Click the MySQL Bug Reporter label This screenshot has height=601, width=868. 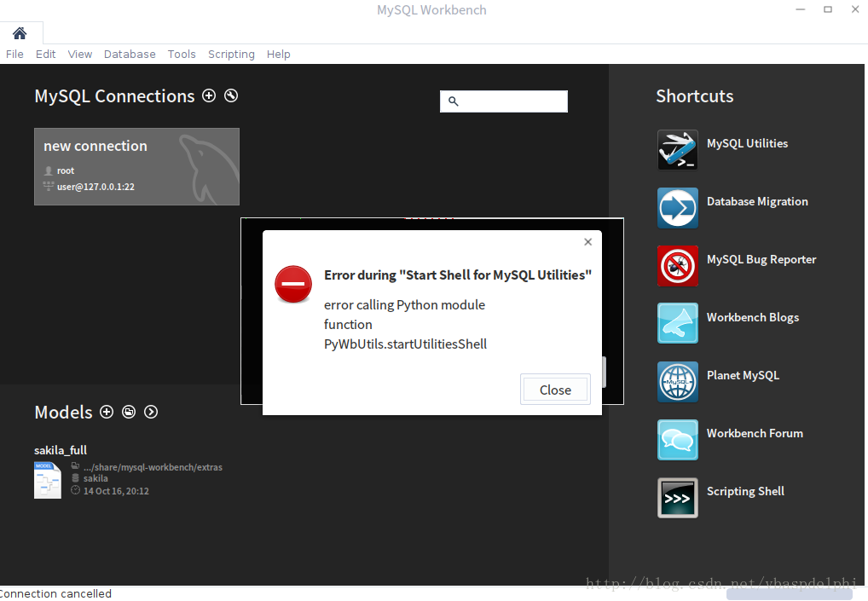pos(761,259)
